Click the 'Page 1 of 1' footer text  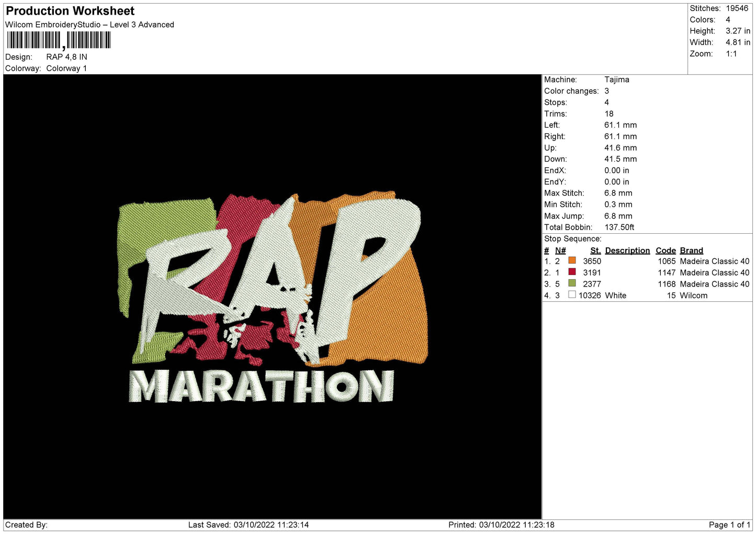[x=729, y=525]
